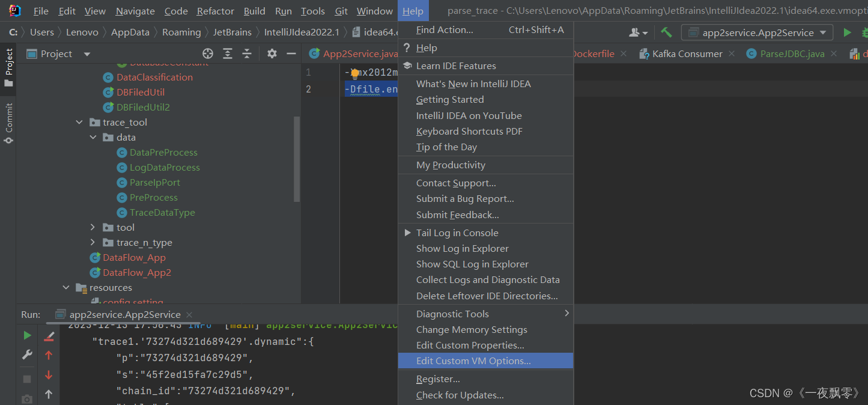868x405 pixels.
Task: Select Change Memory Settings
Action: point(485,329)
